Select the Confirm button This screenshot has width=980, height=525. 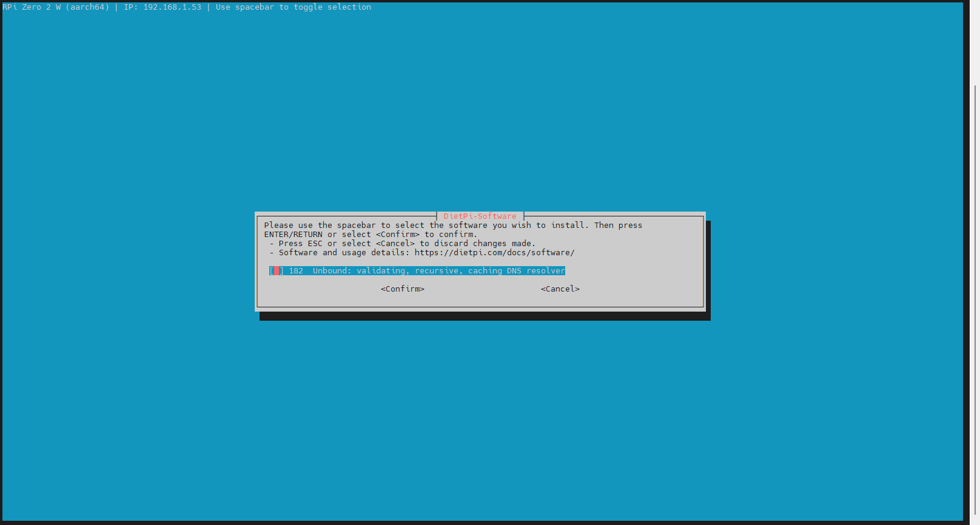(403, 289)
